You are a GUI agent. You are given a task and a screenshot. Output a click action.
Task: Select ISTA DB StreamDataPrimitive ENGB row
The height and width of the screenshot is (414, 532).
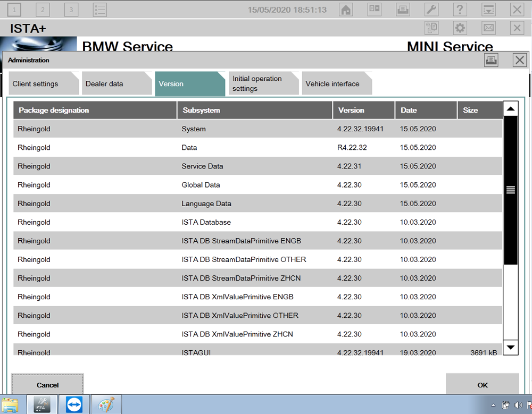coord(258,241)
